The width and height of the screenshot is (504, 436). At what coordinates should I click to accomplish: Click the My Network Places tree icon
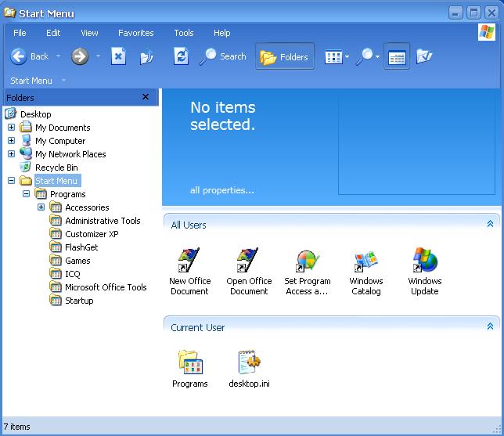point(26,153)
